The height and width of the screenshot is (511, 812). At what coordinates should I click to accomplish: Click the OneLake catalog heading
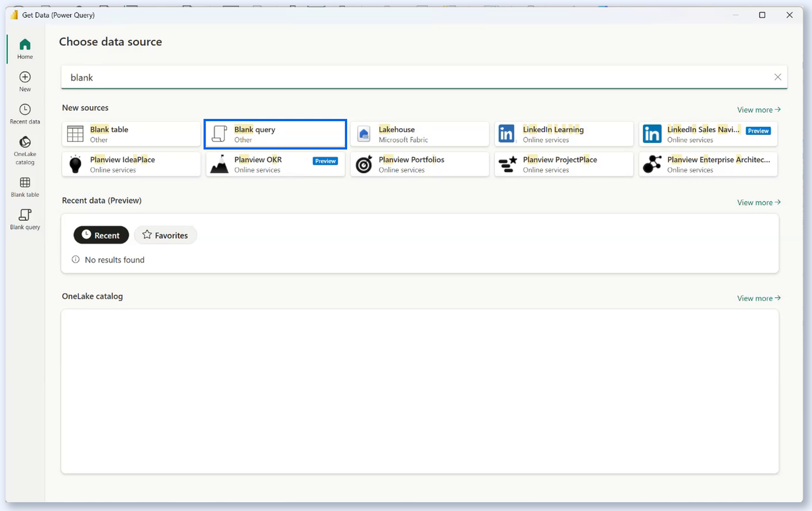point(92,296)
